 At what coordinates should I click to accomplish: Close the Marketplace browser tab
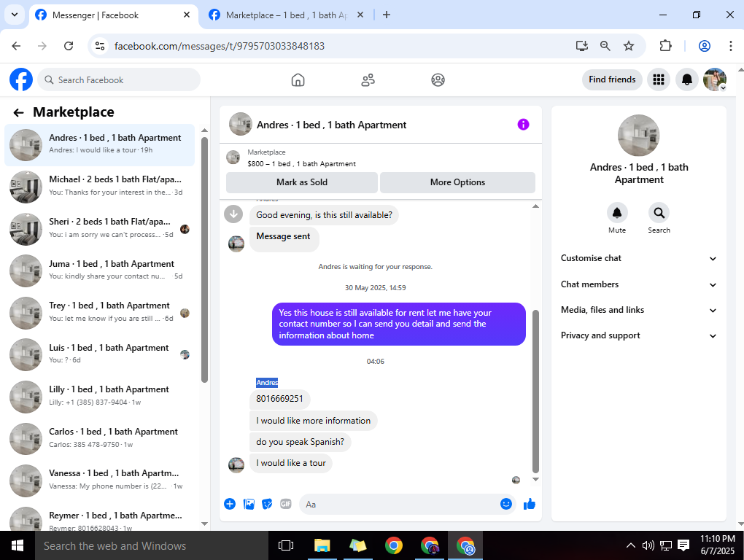[x=360, y=15]
